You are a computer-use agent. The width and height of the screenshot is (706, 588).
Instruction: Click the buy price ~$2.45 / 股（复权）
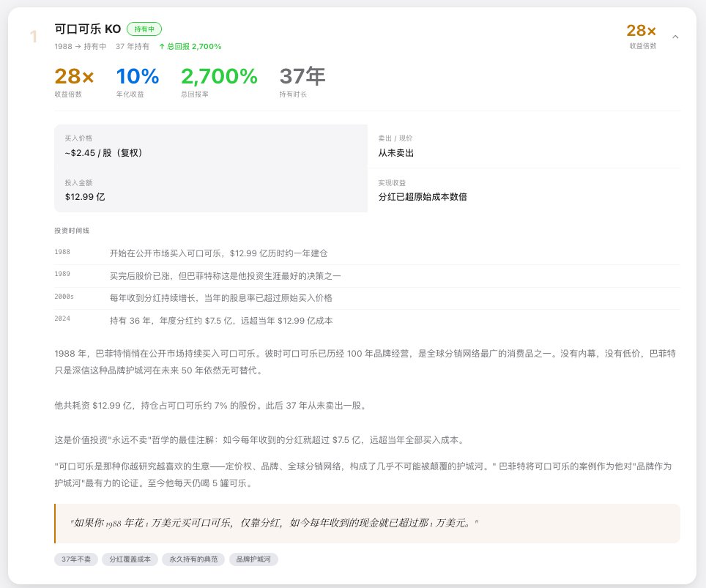tap(103, 153)
